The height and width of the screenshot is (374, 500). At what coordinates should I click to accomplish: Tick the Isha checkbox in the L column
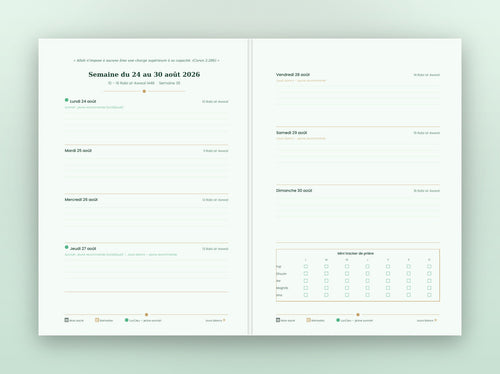(306, 295)
